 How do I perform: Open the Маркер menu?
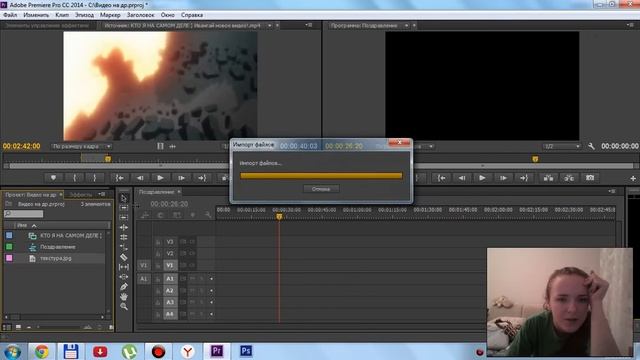click(x=110, y=15)
